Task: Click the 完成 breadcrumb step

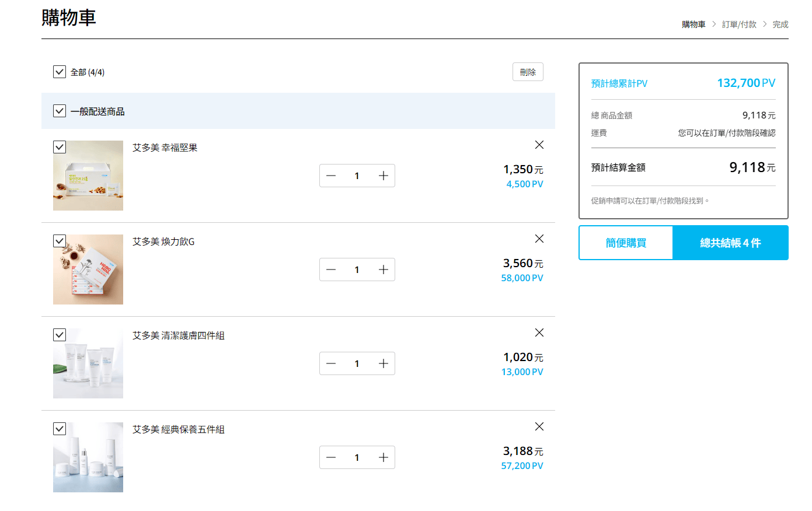Action: click(x=780, y=24)
